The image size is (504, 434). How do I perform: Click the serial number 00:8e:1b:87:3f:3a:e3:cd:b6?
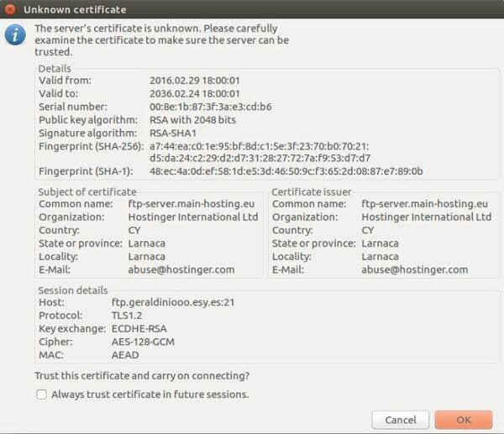(x=211, y=107)
